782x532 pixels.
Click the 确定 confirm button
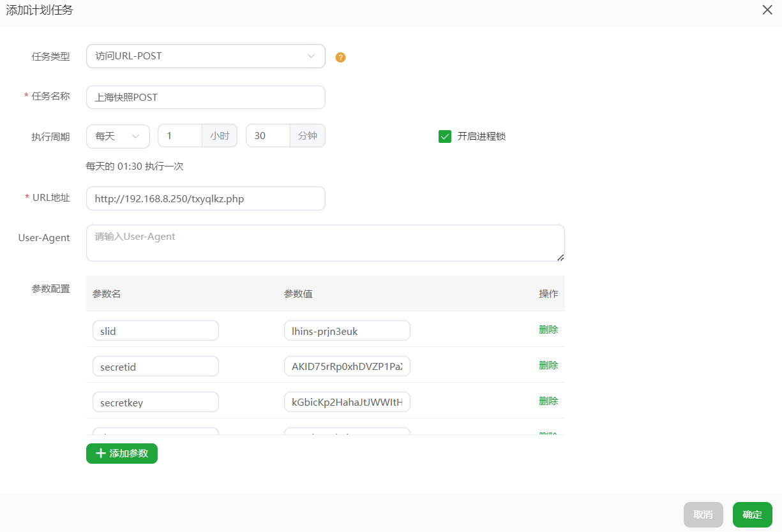click(x=752, y=515)
